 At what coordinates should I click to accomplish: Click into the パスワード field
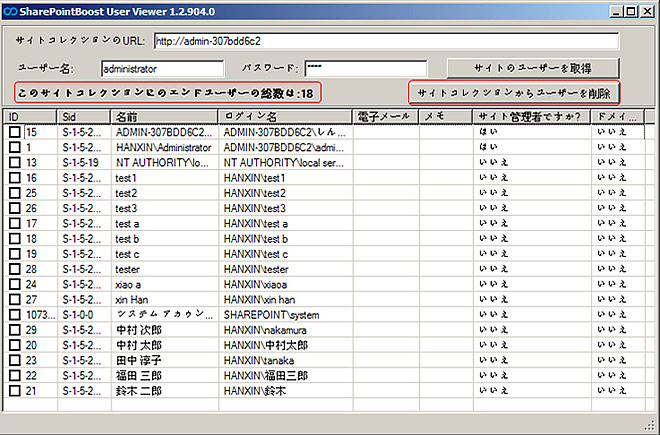pos(366,69)
